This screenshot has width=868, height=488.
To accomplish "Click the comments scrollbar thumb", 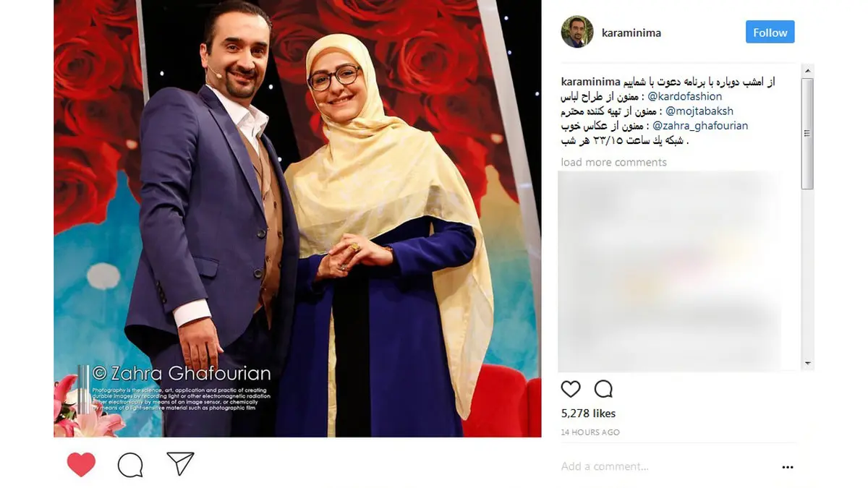I will [x=808, y=134].
